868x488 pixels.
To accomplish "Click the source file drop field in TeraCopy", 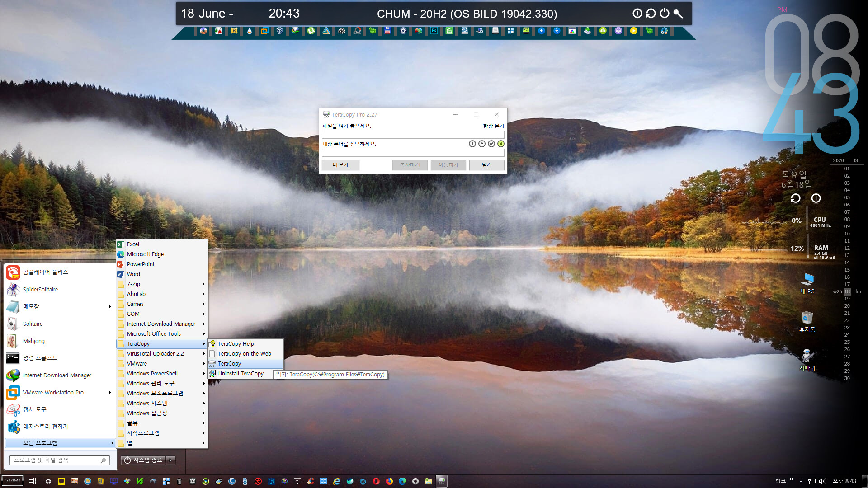I will pos(413,135).
